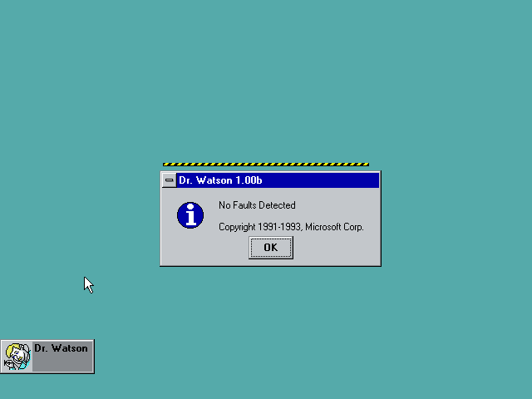Click the 'Dr. Watson 1.00b' title bar

[278, 180]
